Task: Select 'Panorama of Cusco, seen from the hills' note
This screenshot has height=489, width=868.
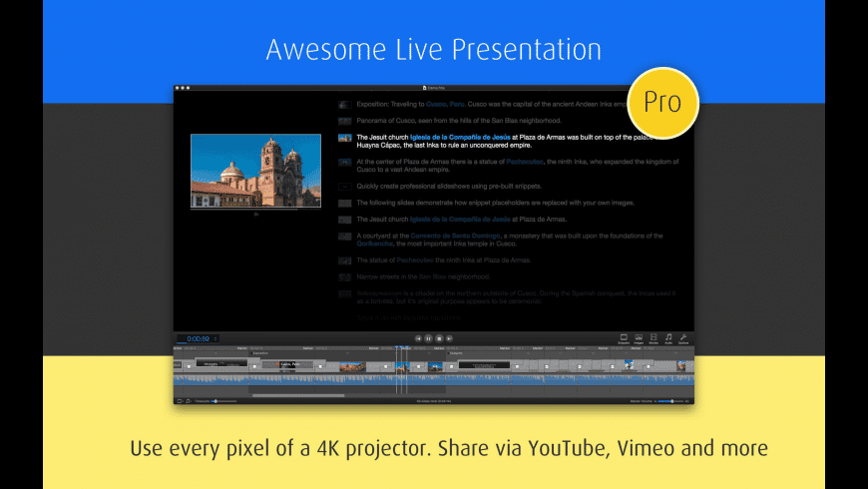Action: [x=459, y=121]
